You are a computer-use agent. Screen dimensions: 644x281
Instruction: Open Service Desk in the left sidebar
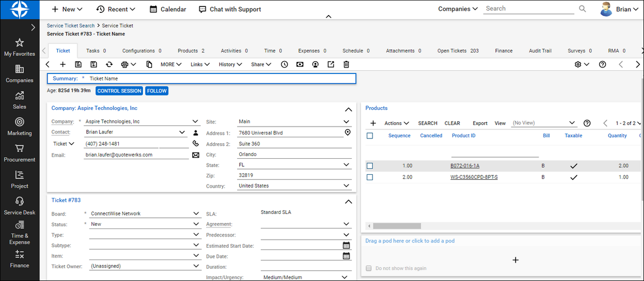click(x=19, y=205)
